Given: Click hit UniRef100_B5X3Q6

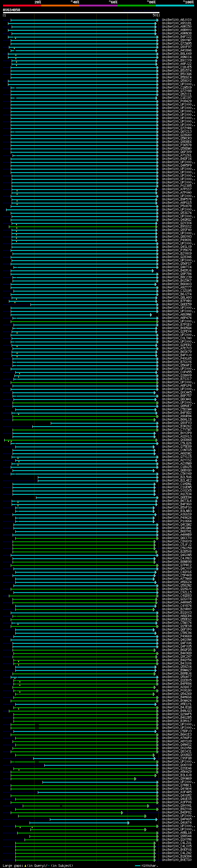Looking at the screenshot, I should point(177,74).
